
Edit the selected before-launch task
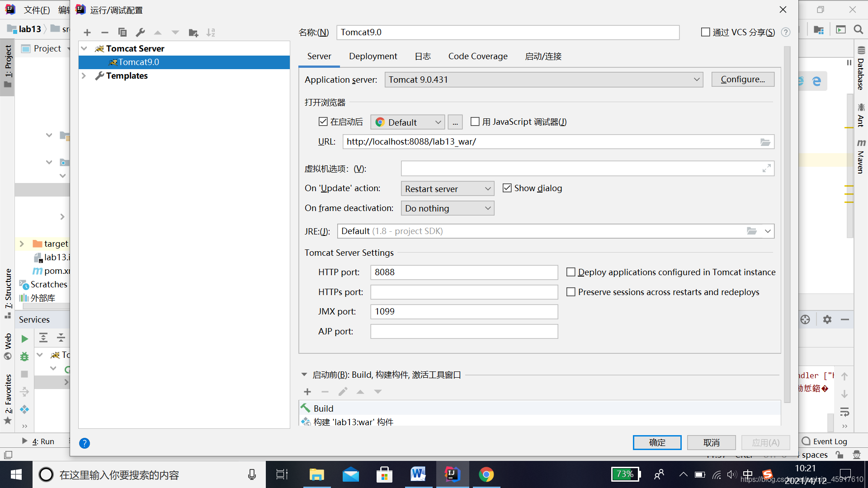tap(343, 392)
